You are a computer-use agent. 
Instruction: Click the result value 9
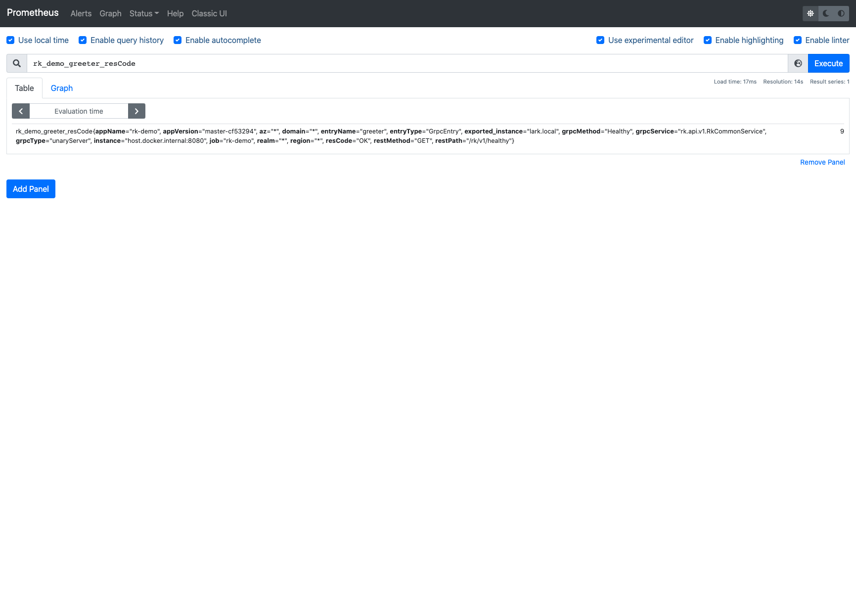pos(842,132)
